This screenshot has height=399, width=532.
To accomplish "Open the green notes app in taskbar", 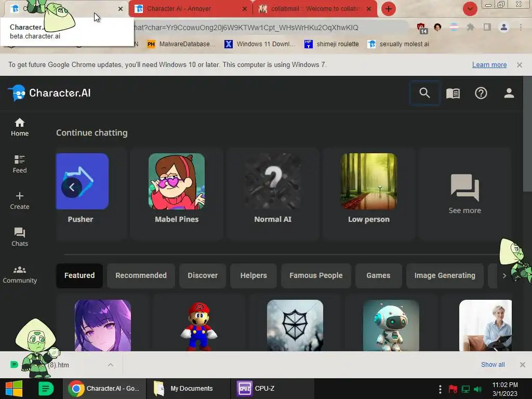I will (46, 389).
